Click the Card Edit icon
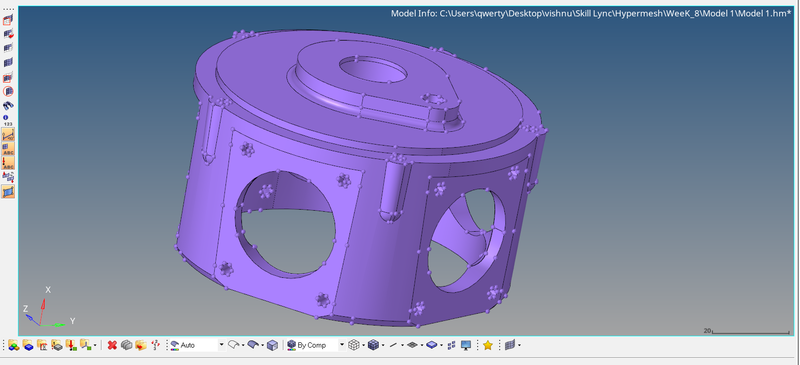The height and width of the screenshot is (365, 800). (x=127, y=346)
